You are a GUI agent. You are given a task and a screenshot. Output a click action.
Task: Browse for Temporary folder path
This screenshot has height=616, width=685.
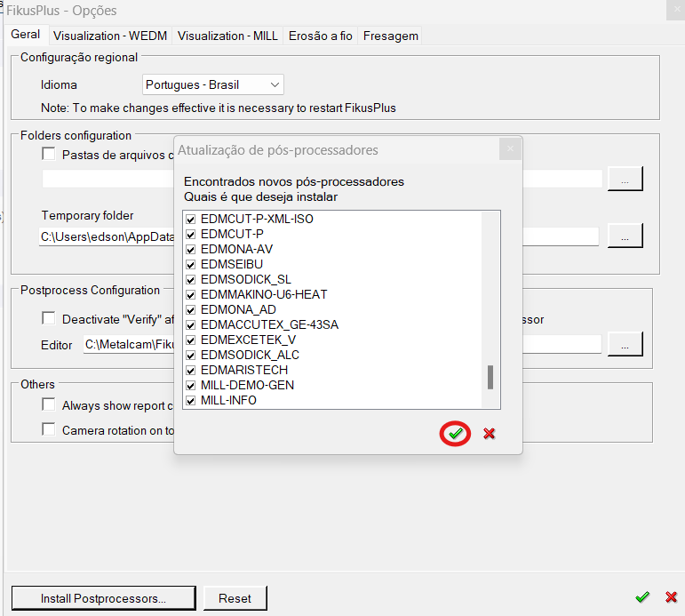625,236
